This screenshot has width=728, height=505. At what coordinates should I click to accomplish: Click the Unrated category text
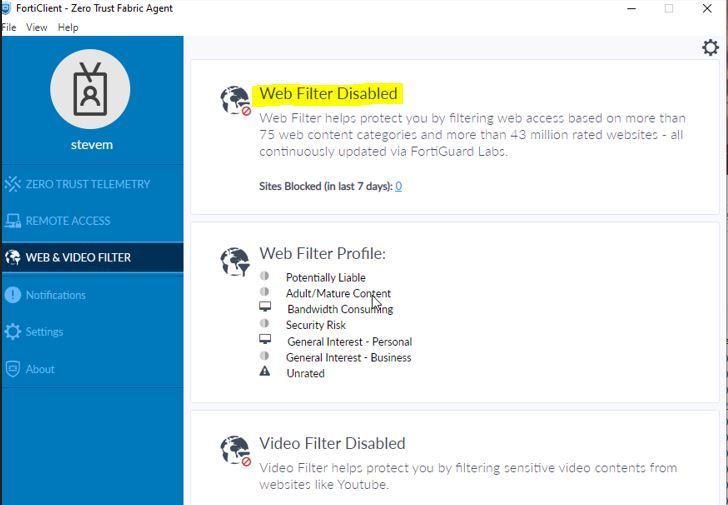(x=305, y=373)
